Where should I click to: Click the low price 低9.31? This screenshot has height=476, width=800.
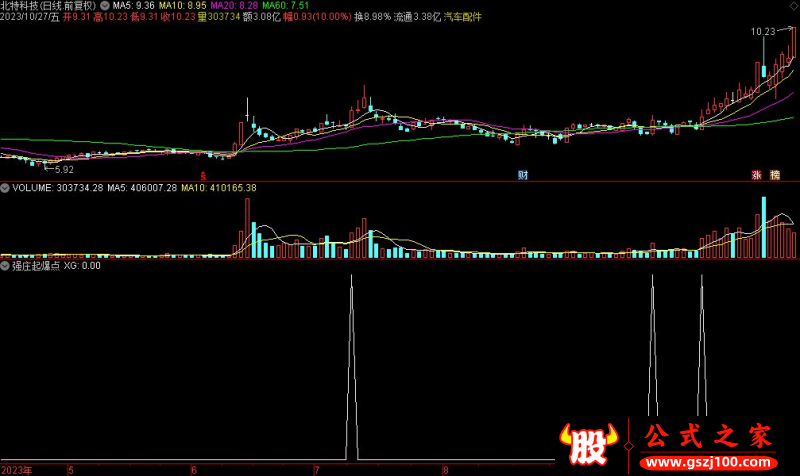(x=144, y=17)
